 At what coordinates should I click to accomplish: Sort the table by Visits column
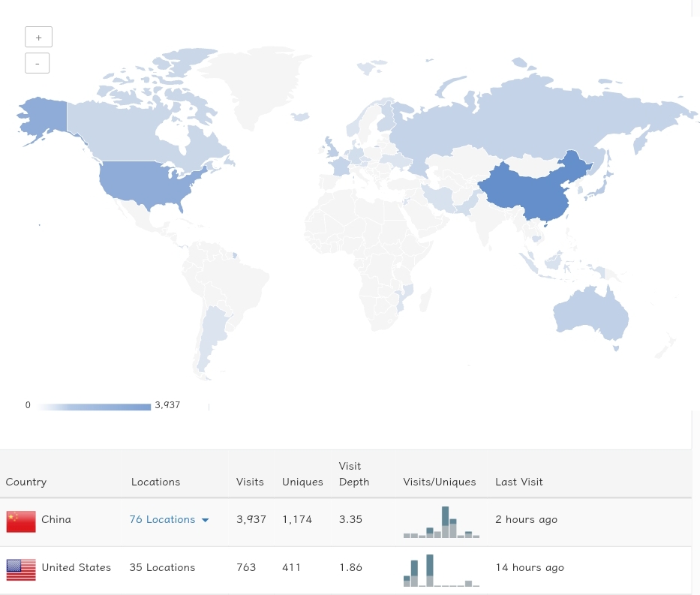coord(249,481)
